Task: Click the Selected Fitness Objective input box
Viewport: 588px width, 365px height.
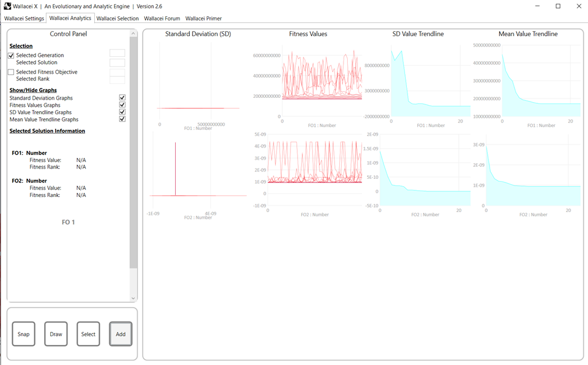Action: click(117, 73)
